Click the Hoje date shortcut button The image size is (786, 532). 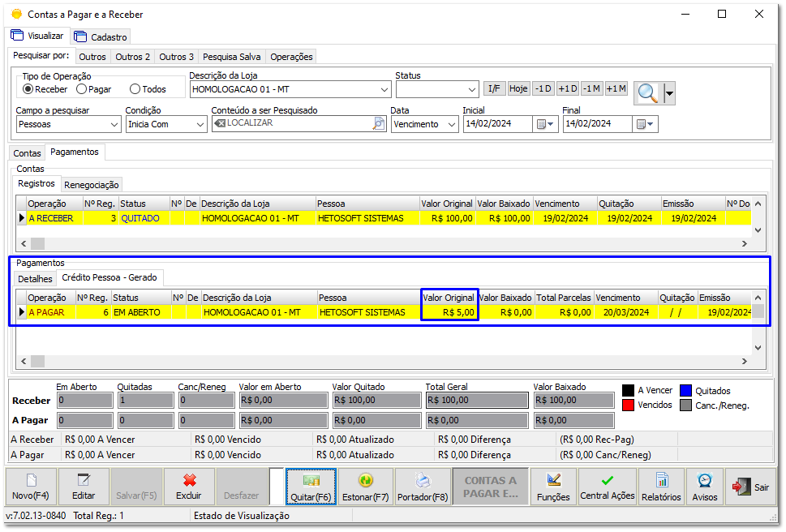click(x=518, y=88)
